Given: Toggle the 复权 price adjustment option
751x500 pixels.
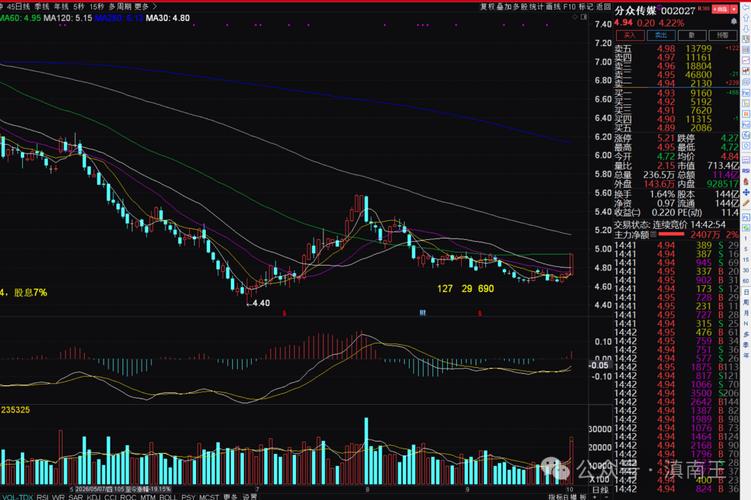Looking at the screenshot, I should pyautogui.click(x=487, y=7).
